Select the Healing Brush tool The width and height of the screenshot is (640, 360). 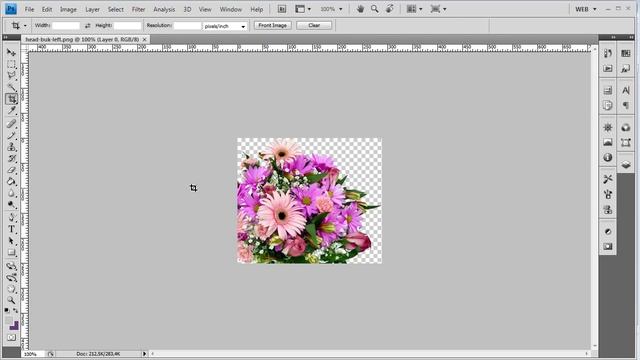point(11,124)
